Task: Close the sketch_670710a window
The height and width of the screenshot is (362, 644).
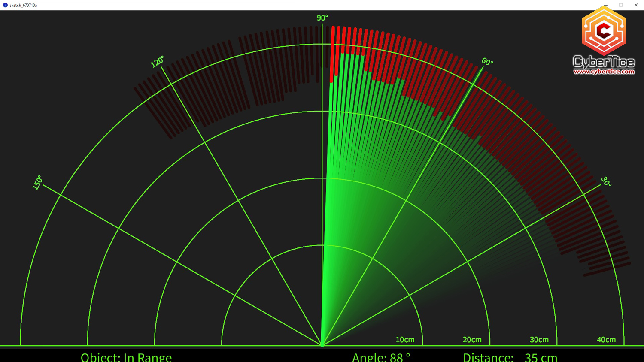Action: pos(636,5)
